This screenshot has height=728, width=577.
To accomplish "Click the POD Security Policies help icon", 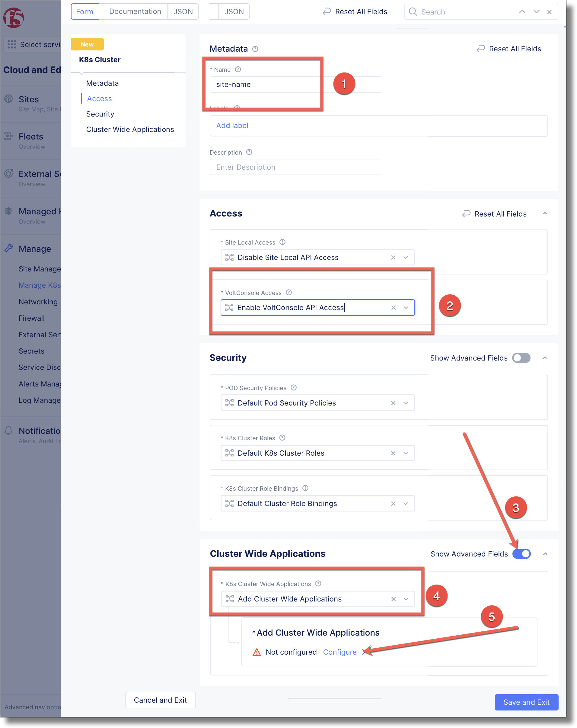I will coord(294,387).
